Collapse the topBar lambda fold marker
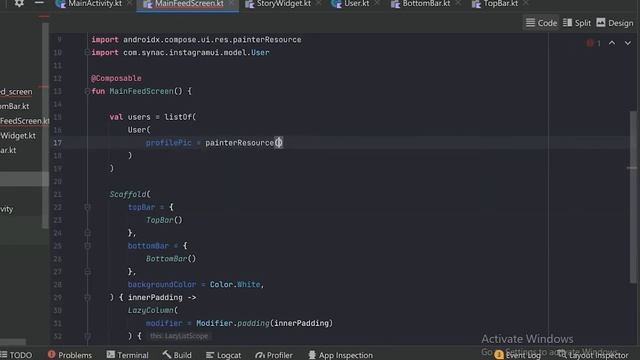Image resolution: width=640 pixels, height=360 pixels. coord(87,207)
